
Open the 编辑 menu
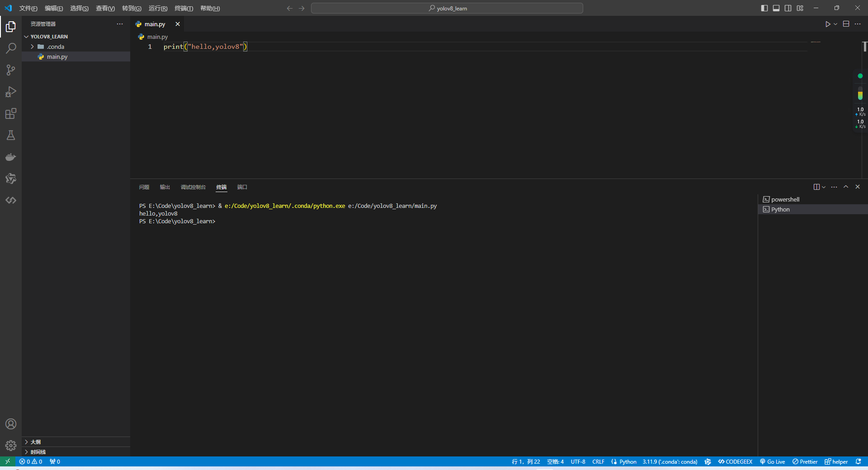54,8
